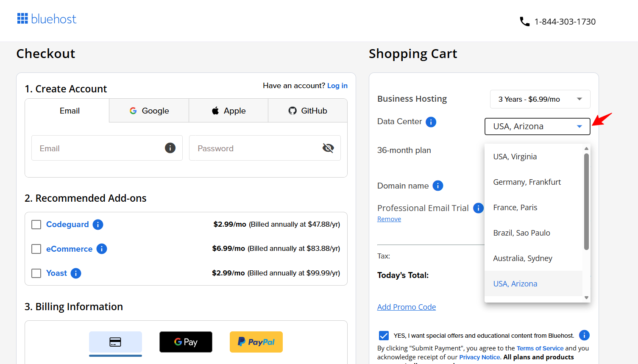Select Germany, Frankfurt data center
This screenshot has height=364, width=638.
(533, 182)
